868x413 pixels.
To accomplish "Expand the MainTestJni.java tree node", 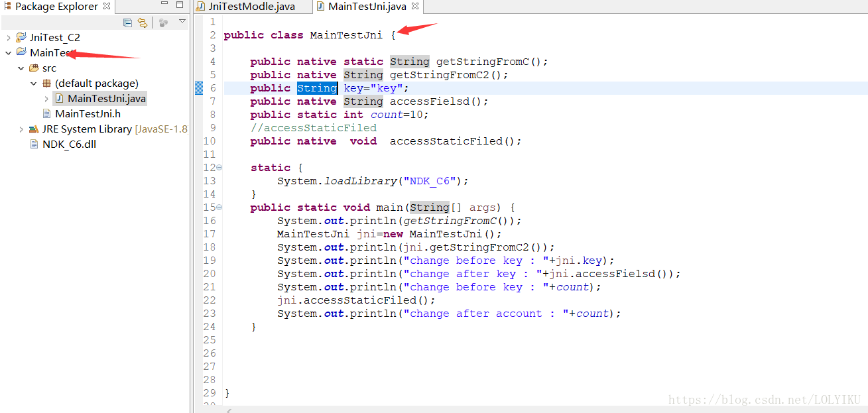I will click(x=48, y=98).
